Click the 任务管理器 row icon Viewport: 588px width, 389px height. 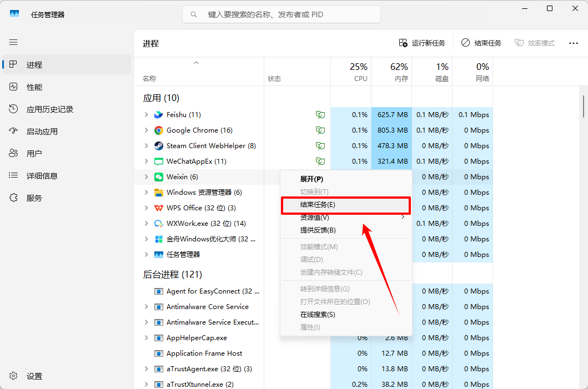159,255
